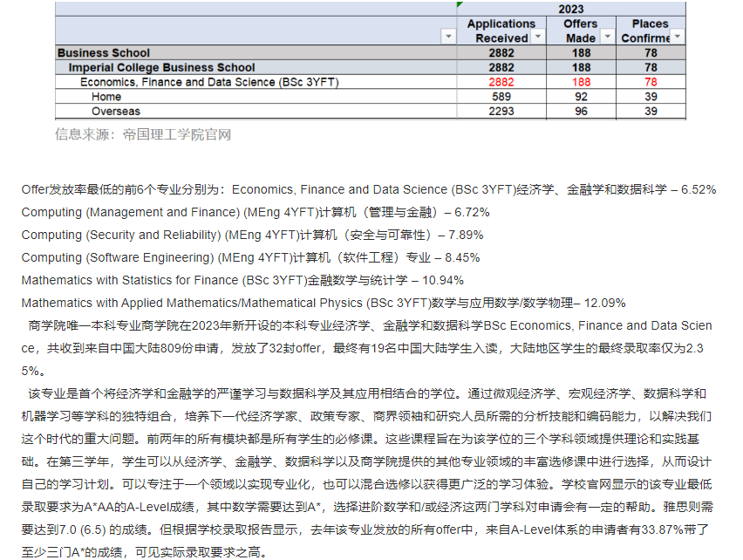This screenshot has width=743, height=560.
Task: Select the red 78 places cell
Action: (x=651, y=82)
